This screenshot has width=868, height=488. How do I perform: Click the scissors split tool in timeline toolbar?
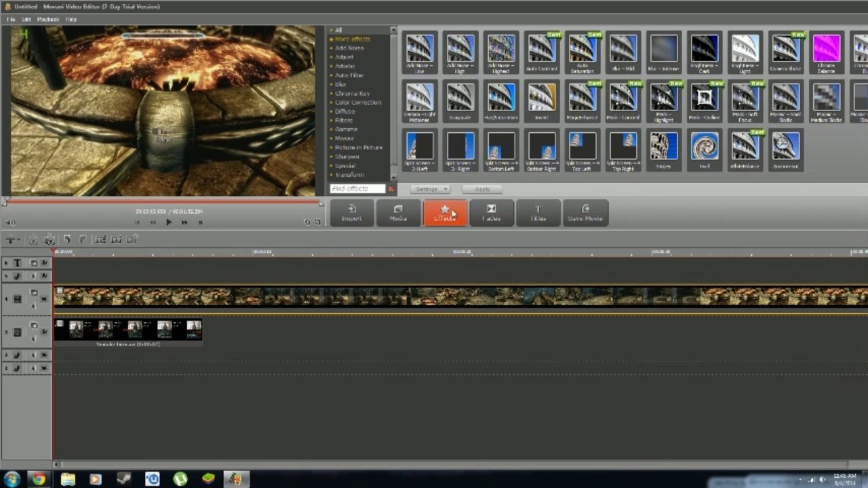[33, 239]
